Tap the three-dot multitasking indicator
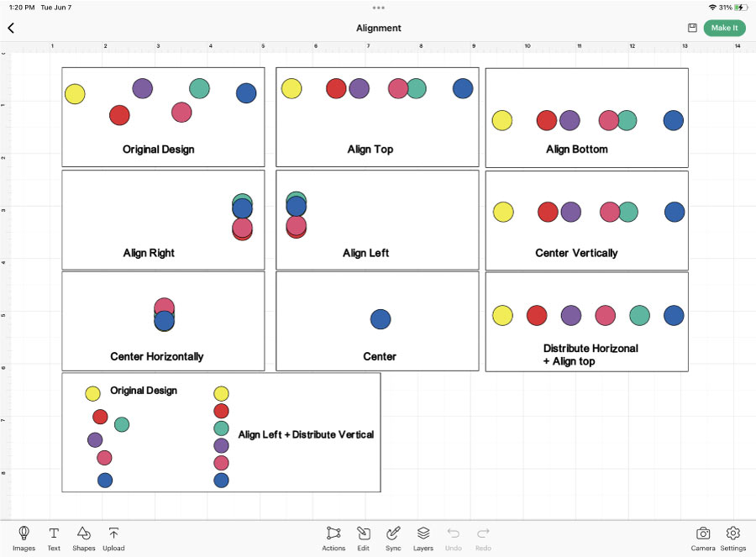 379,8
